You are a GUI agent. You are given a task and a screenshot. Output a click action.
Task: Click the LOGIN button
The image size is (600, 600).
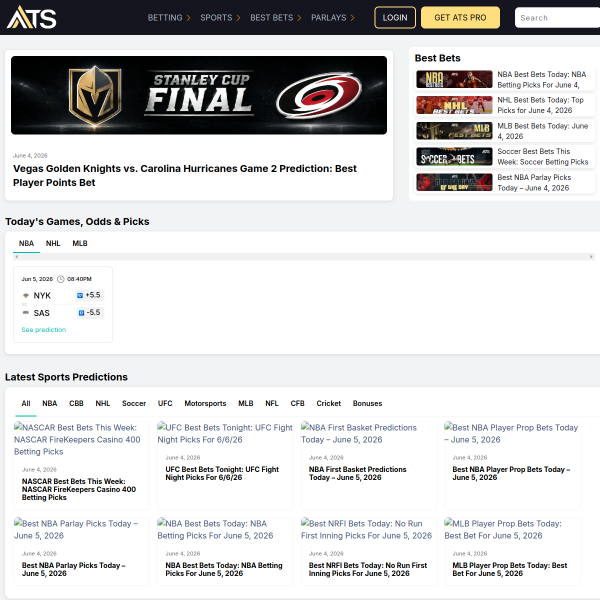pyautogui.click(x=395, y=18)
